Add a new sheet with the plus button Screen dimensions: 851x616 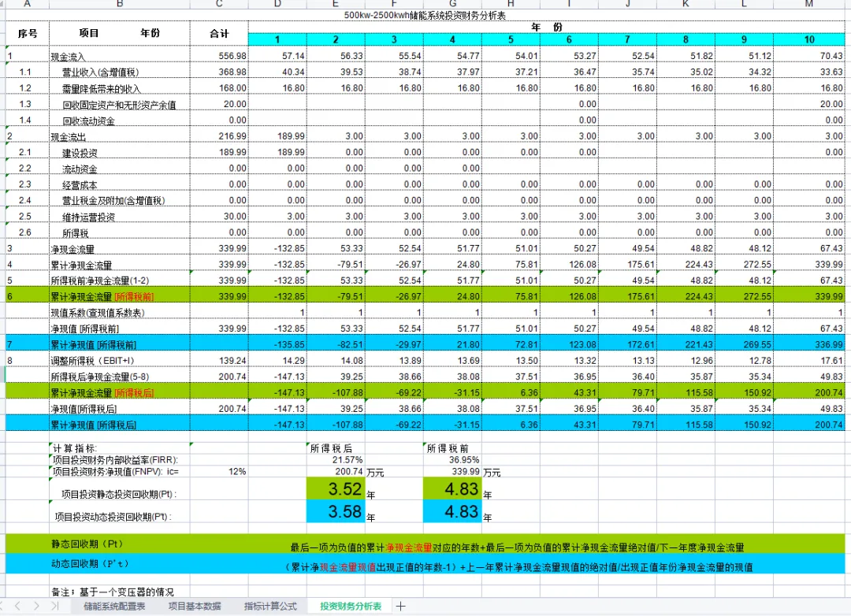tap(400, 607)
